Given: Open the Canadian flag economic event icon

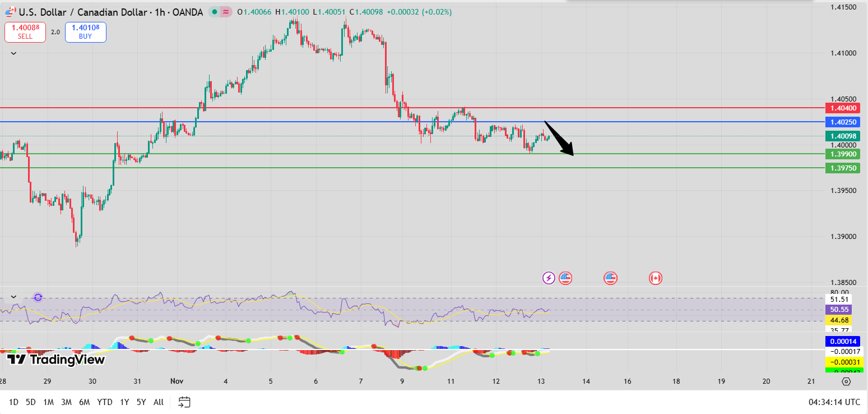Looking at the screenshot, I should coord(655,278).
